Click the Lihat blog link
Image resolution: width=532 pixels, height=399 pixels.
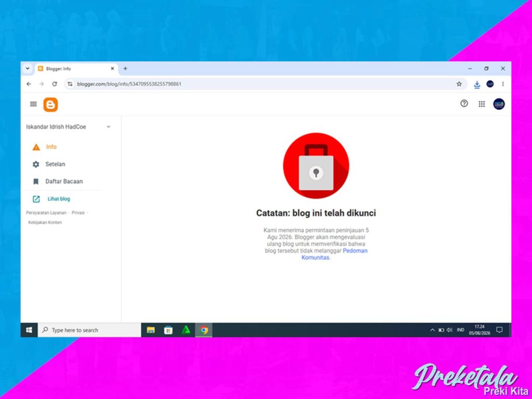59,199
